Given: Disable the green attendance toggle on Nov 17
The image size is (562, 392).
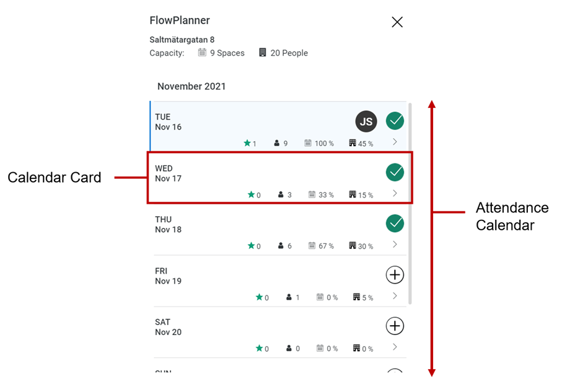Looking at the screenshot, I should [x=395, y=172].
